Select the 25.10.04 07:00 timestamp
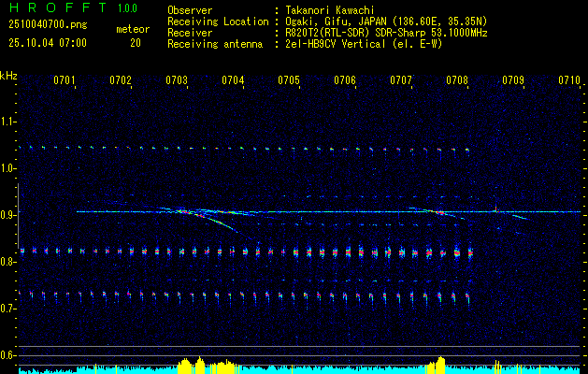 (48, 43)
